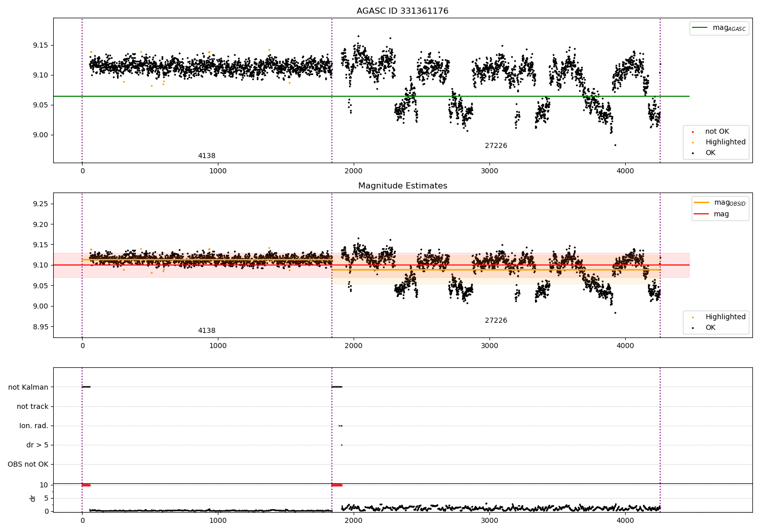
Task: Click the 'OK' legend entry in the middle plot
Action: [x=710, y=328]
